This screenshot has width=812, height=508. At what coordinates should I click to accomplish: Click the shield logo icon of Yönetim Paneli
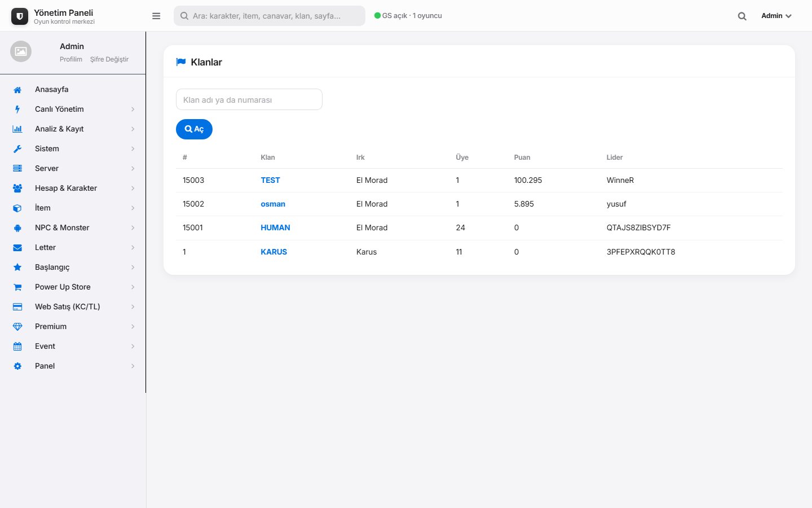(x=20, y=16)
